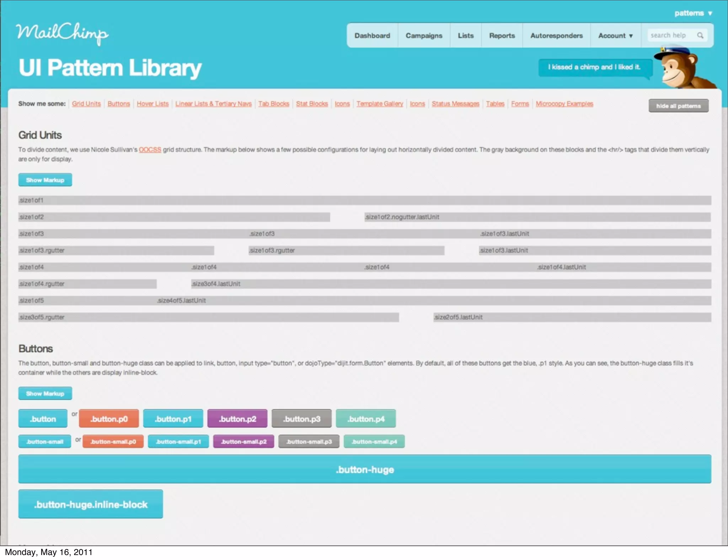This screenshot has width=728, height=560.
Task: Toggle the hide all patterns button
Action: 678,106
